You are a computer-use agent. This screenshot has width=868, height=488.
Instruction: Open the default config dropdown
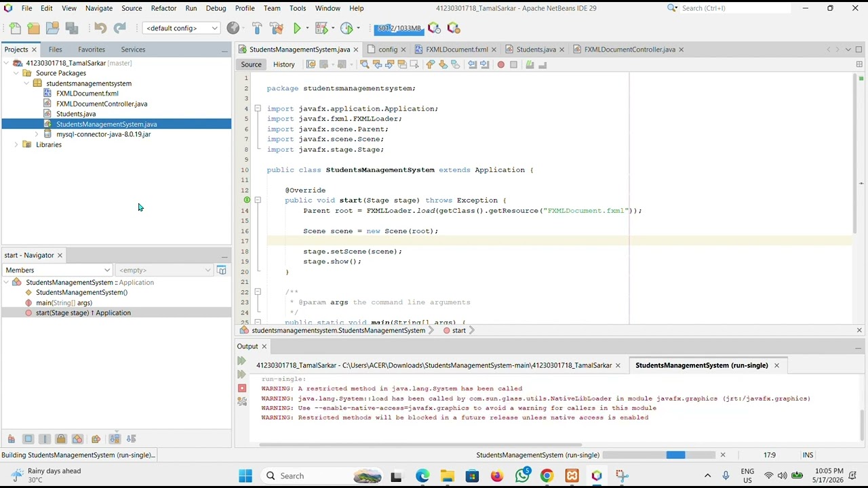[181, 28]
